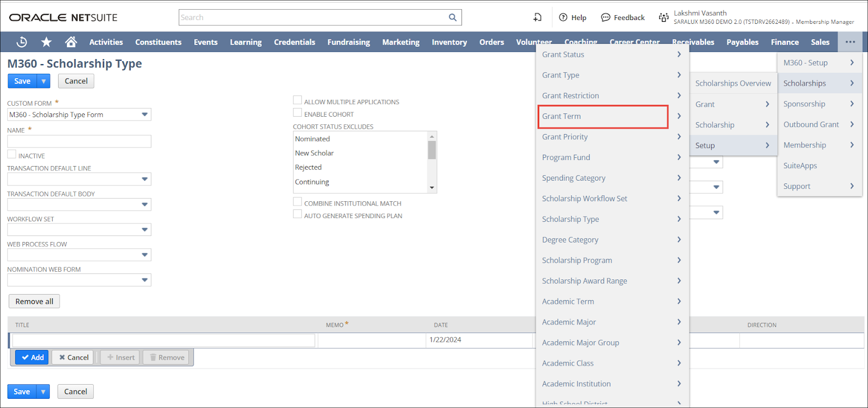Enable Allow Multiple Applications checkbox
This screenshot has height=408, width=868.
click(297, 100)
